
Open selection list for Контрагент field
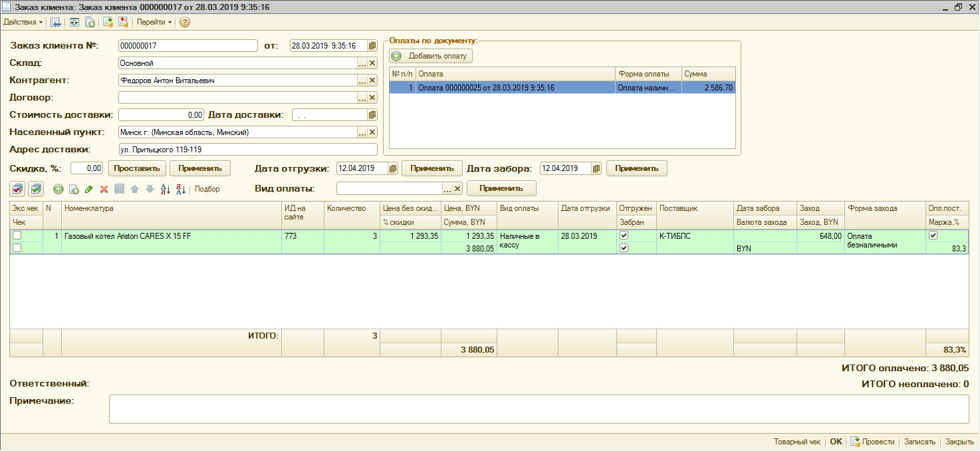[x=362, y=80]
